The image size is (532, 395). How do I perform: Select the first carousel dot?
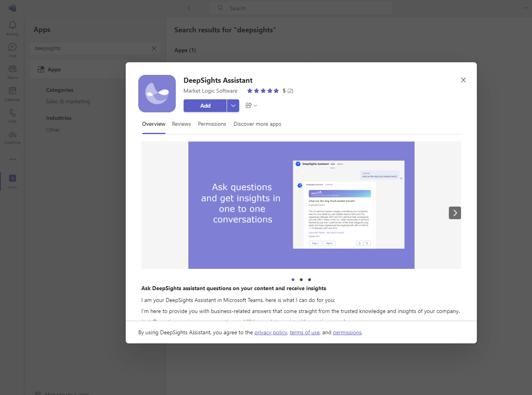[x=293, y=279]
